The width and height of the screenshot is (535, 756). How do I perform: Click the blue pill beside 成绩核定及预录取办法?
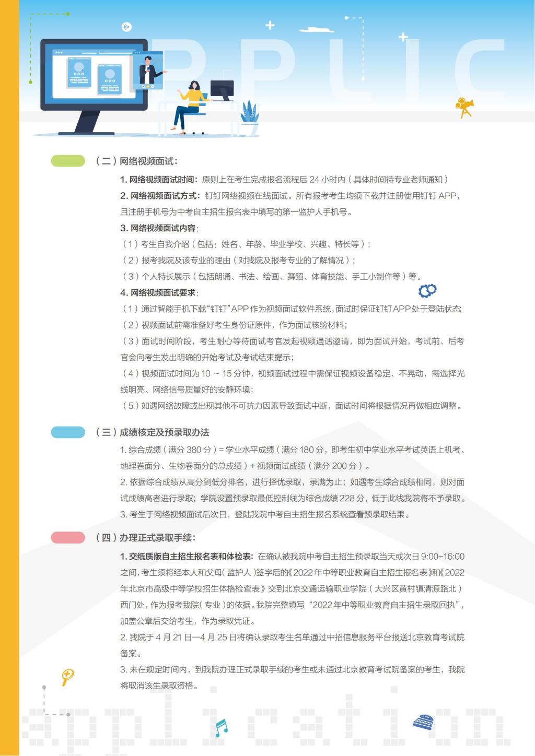(68, 432)
